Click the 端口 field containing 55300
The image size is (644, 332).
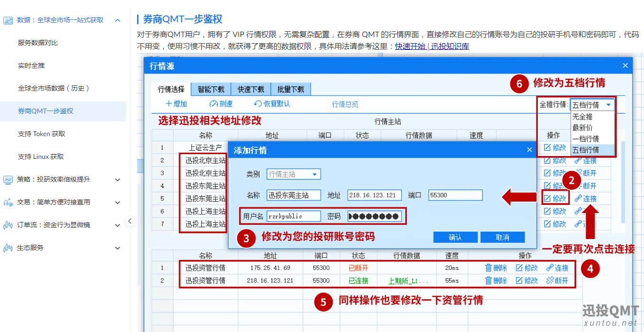tap(455, 195)
